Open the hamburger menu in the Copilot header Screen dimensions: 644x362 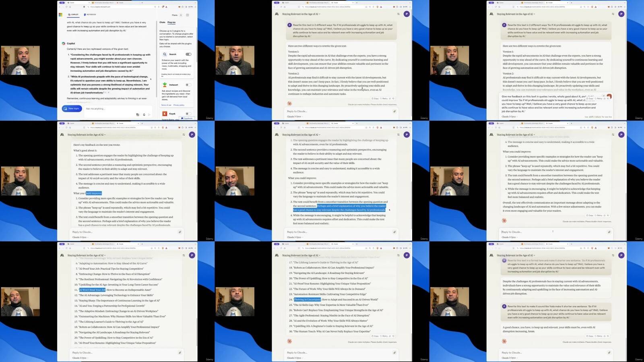[188, 15]
